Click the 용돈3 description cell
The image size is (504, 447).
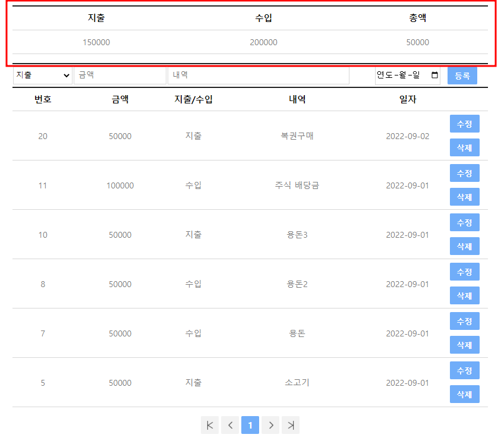point(297,235)
